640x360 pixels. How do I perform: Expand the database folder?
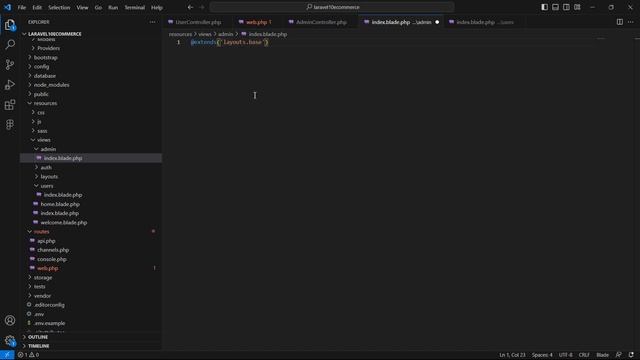(x=44, y=76)
